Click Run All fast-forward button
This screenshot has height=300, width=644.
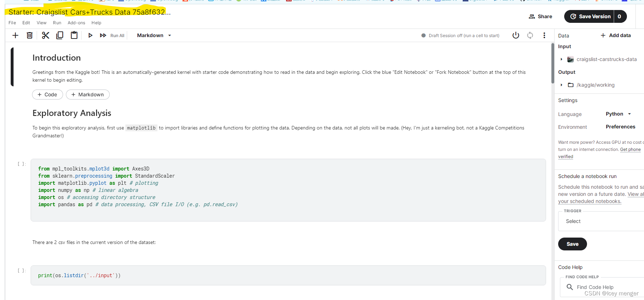(x=112, y=35)
